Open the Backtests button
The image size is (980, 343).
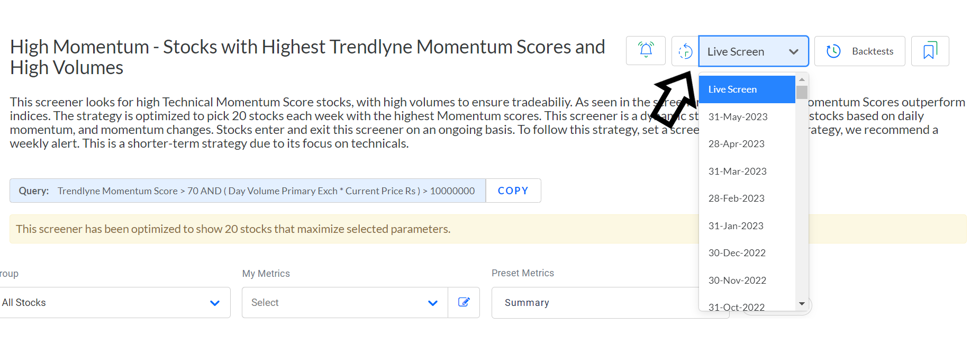pyautogui.click(x=859, y=51)
